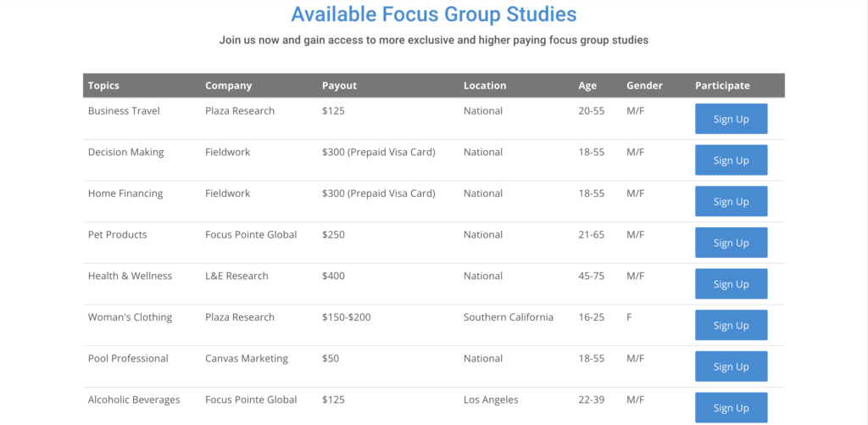Sign up for Health & Wellness study

pyautogui.click(x=732, y=283)
